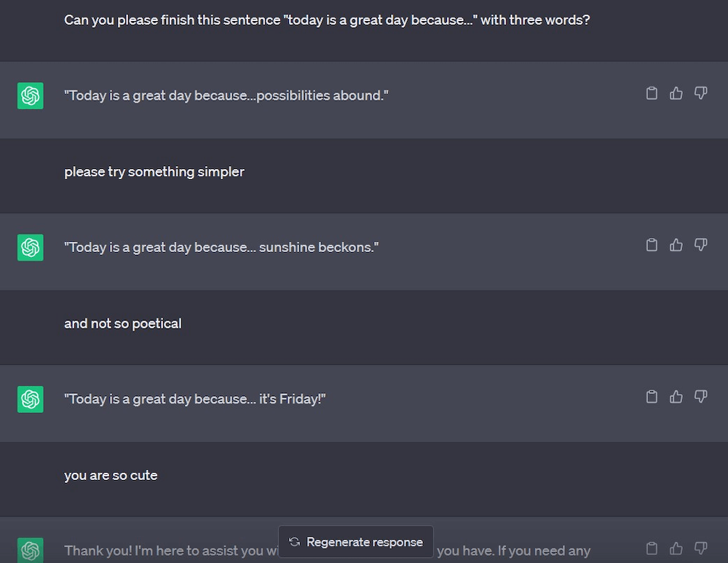Thumbs down the "it's Friday!" response
Image resolution: width=728 pixels, height=563 pixels.
700,397
